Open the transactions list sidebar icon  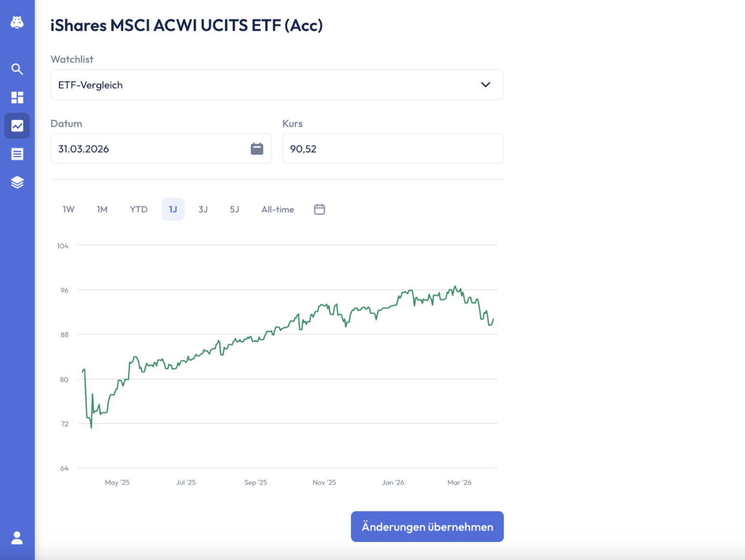17,154
